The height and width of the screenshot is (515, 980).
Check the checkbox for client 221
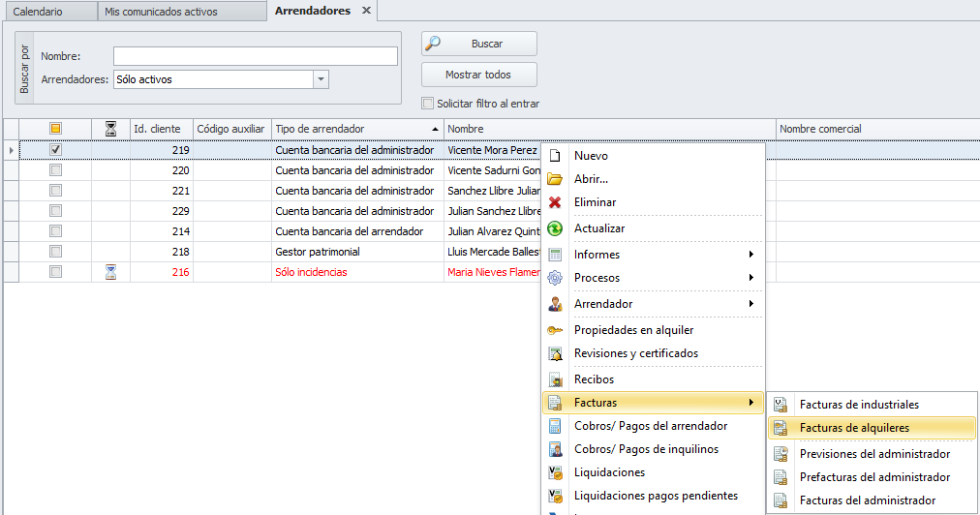55,191
